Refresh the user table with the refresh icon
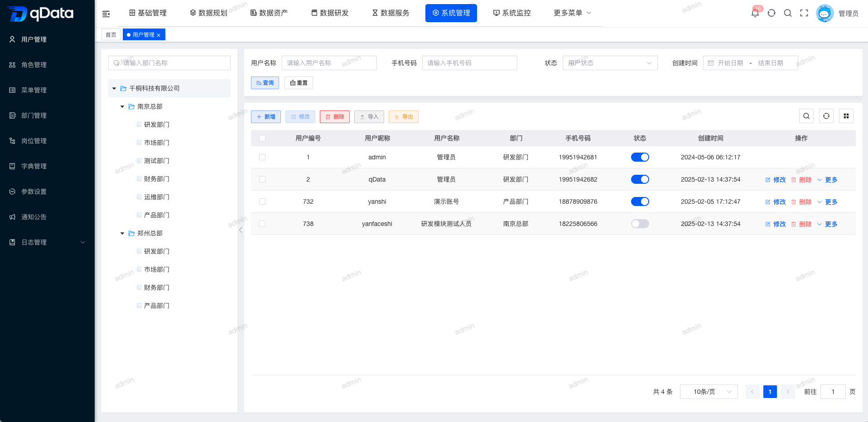Viewport: 868px width, 422px height. [826, 116]
